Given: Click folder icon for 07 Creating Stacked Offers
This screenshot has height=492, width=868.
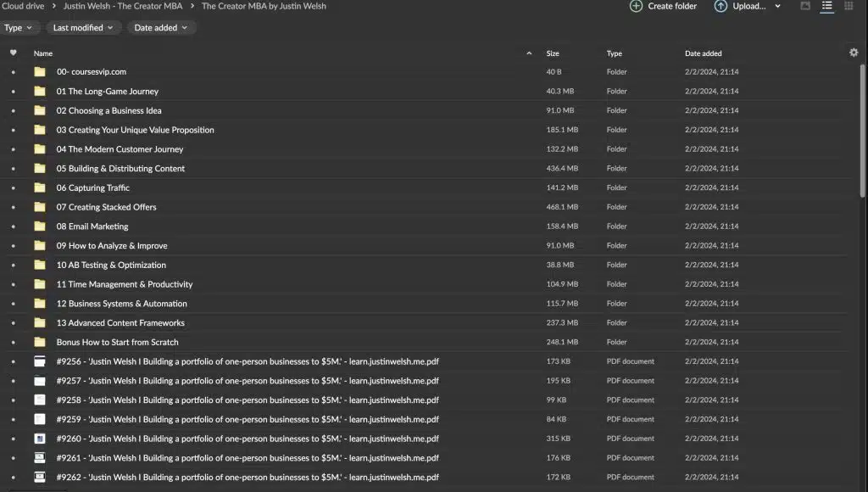Looking at the screenshot, I should point(40,207).
